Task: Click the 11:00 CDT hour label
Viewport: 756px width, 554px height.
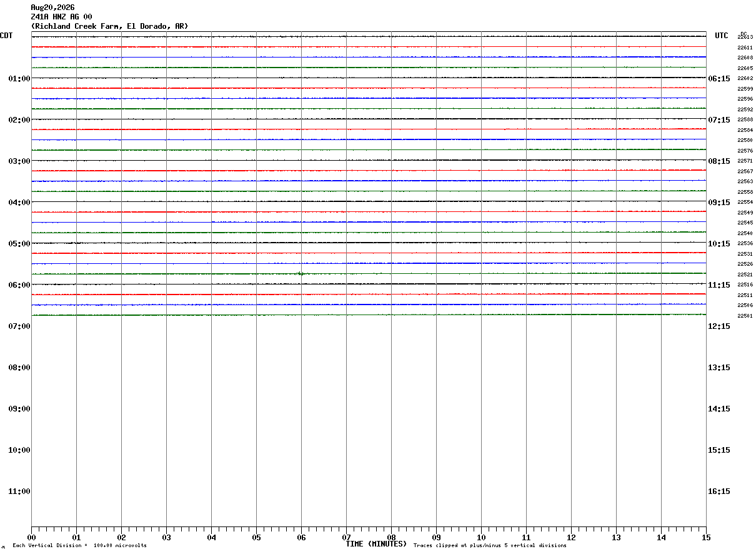Action: click(x=19, y=491)
